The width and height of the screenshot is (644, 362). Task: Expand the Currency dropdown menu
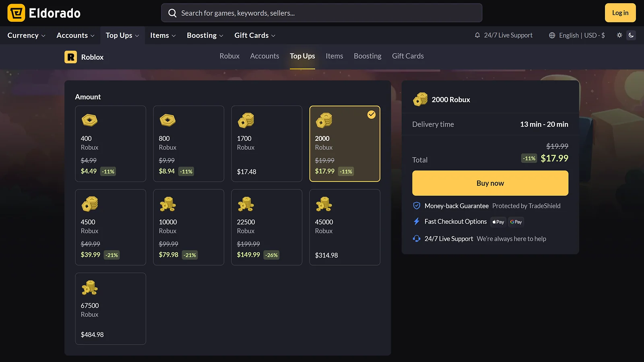click(26, 35)
